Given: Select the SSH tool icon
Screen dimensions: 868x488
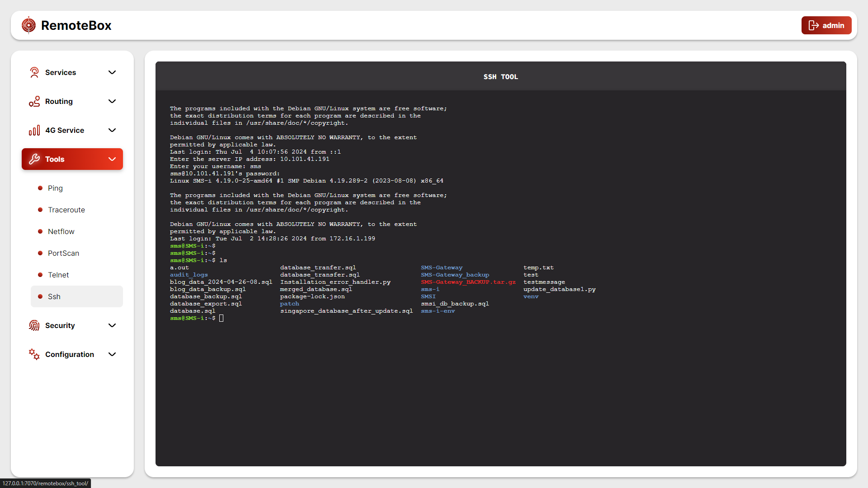Looking at the screenshot, I should coord(40,296).
